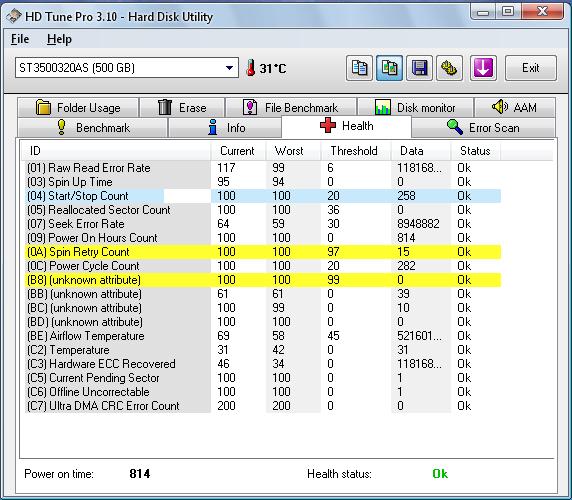Minimize the HD Tune Pro window
572x500 pixels.
pyautogui.click(x=483, y=12)
